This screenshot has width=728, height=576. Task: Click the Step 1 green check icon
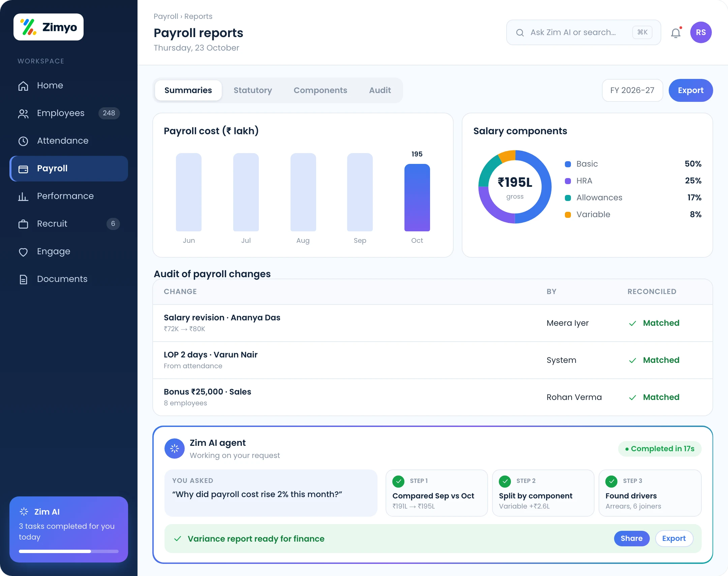398,481
